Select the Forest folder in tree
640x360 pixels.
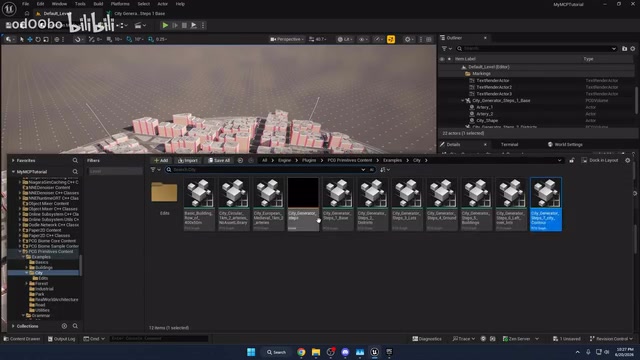click(x=41, y=283)
